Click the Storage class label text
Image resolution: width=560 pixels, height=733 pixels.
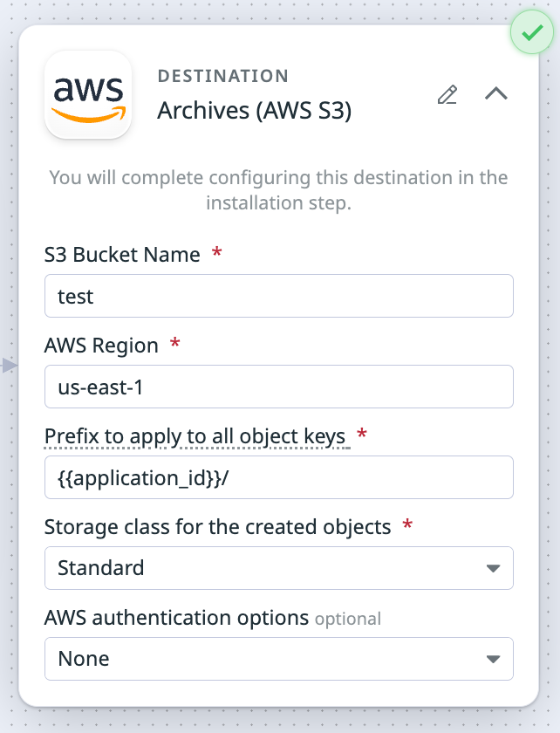(217, 527)
